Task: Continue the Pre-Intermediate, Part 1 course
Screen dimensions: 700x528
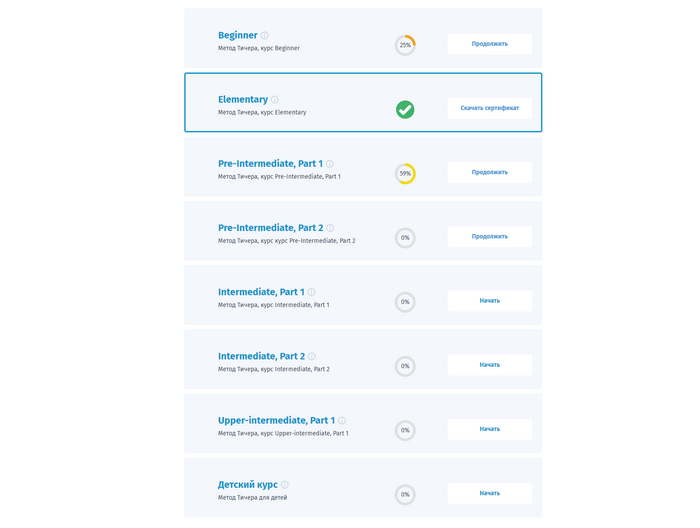Action: click(489, 172)
